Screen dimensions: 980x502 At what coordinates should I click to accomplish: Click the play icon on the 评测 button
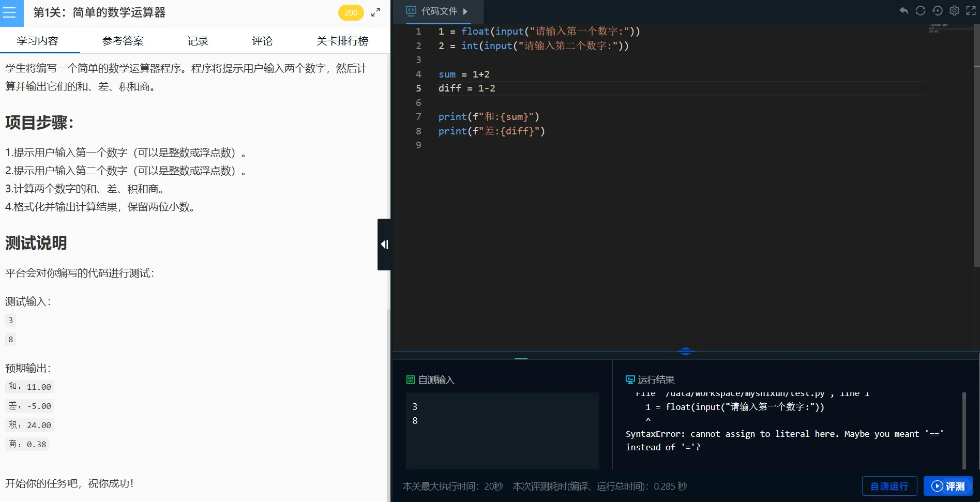click(x=937, y=486)
